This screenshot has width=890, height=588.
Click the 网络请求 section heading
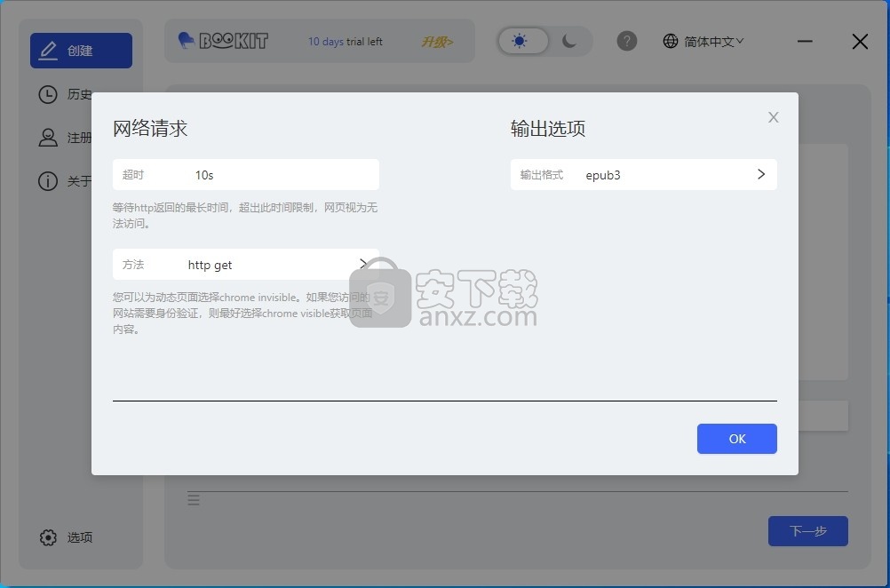coord(150,128)
